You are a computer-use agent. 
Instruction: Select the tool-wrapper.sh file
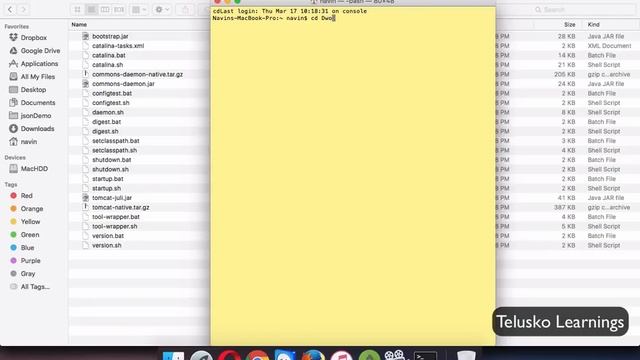(114, 227)
